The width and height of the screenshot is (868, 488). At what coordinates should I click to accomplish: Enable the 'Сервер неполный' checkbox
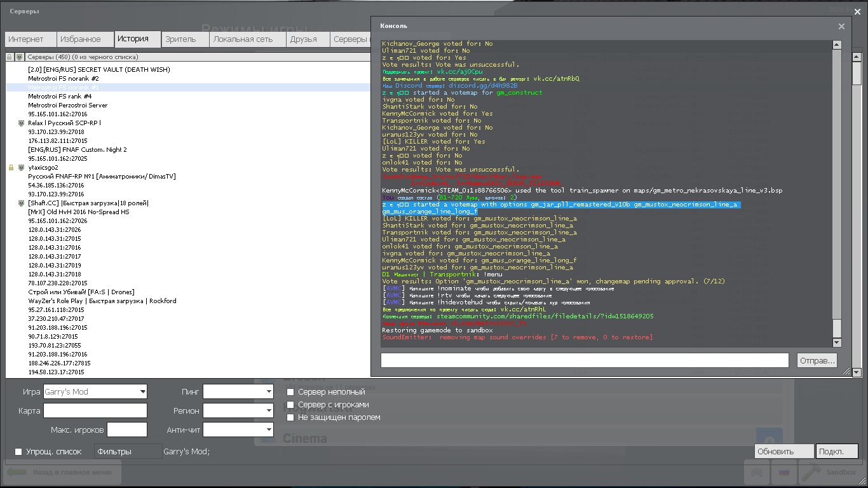point(290,392)
